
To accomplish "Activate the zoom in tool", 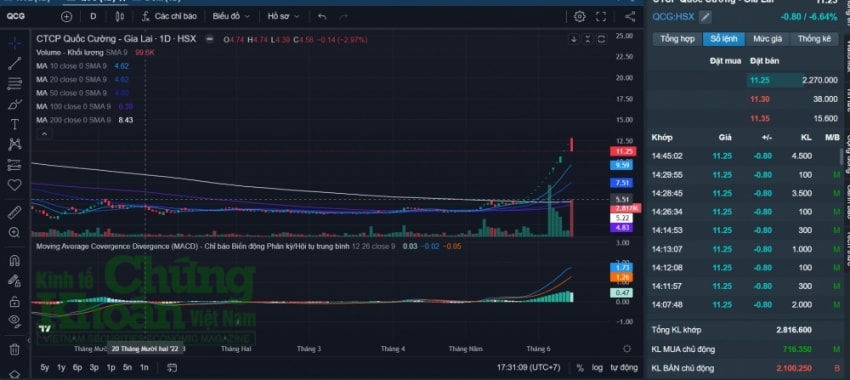I will point(15,233).
